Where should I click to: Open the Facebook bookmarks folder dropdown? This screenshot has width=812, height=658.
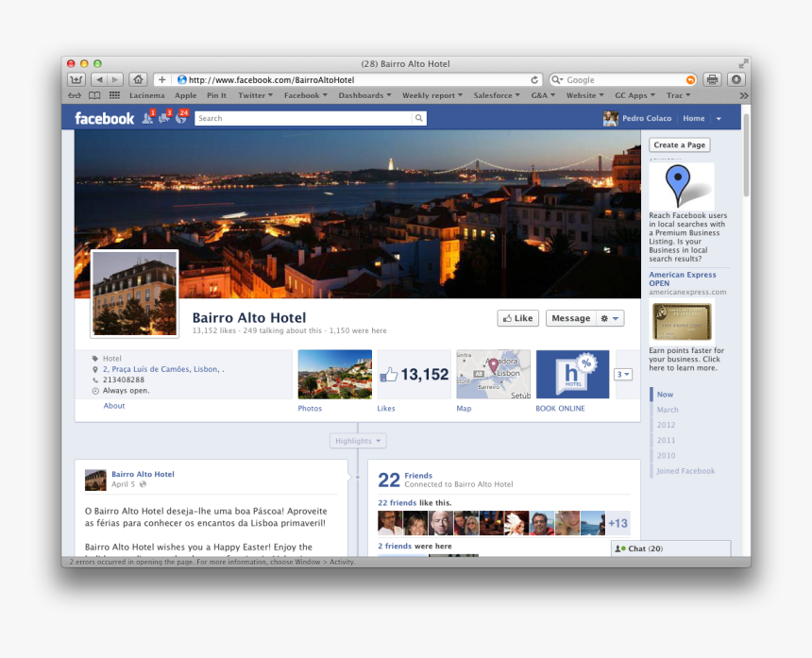306,95
